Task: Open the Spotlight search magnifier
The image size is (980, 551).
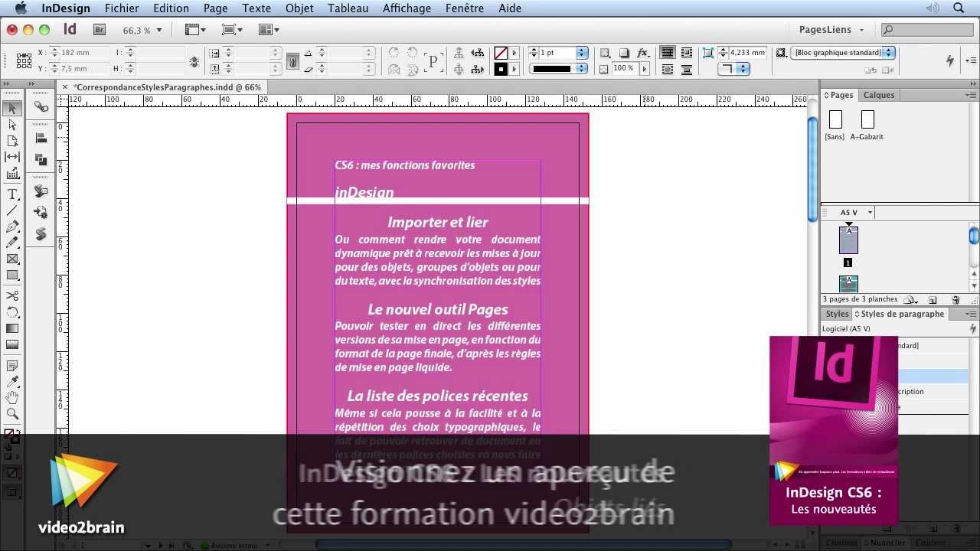Action: (959, 8)
